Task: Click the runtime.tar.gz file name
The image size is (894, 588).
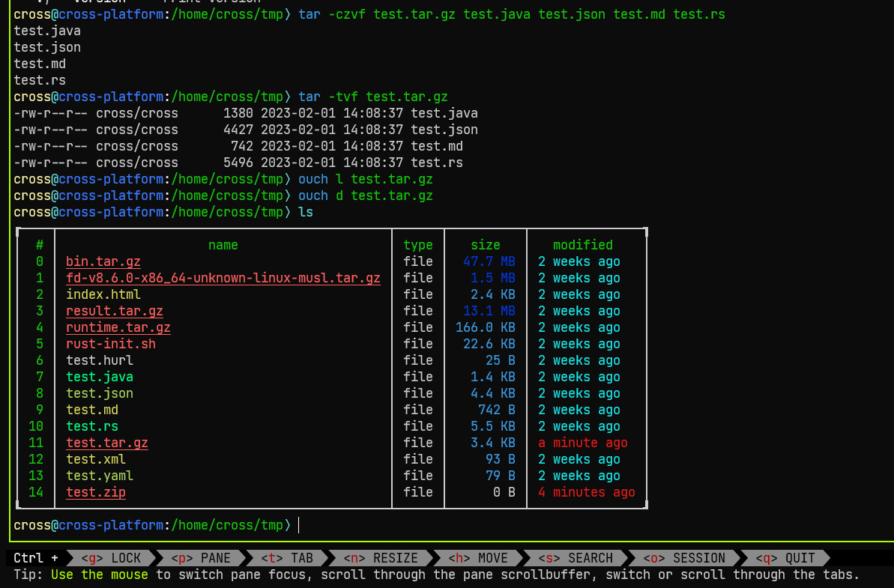Action: [x=118, y=327]
